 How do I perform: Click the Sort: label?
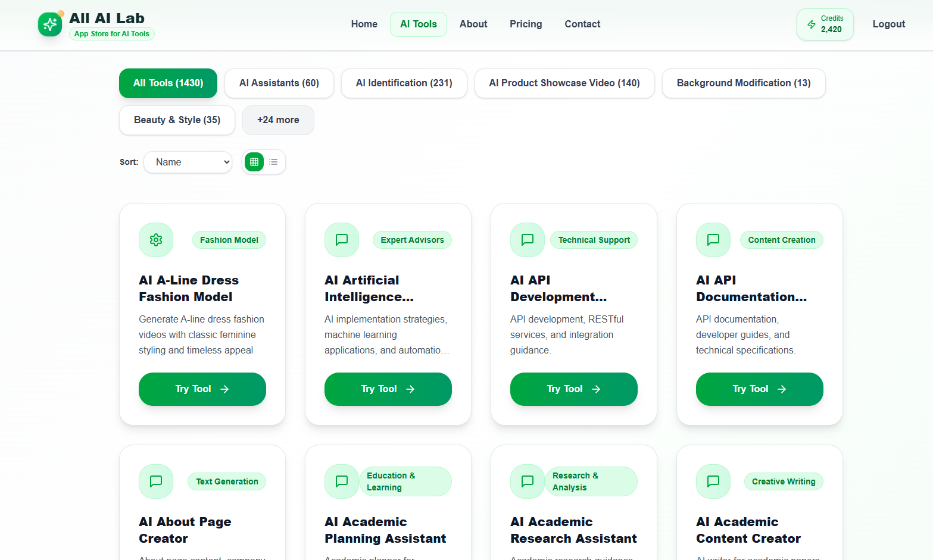coord(129,162)
